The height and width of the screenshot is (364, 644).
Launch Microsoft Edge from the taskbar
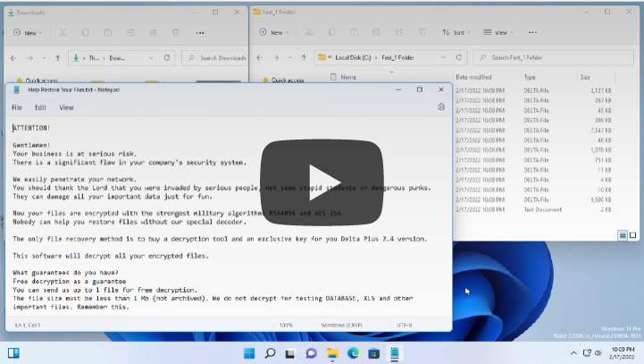(x=353, y=353)
